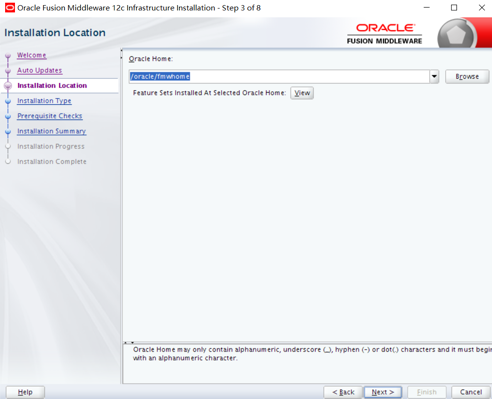Close the installer window
The height and width of the screenshot is (399, 492).
pyautogui.click(x=482, y=8)
